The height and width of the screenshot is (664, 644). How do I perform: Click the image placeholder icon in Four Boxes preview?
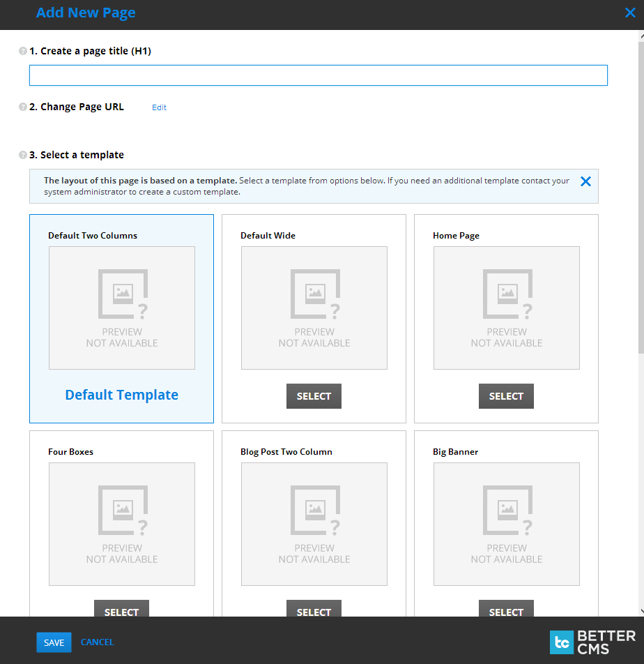(x=121, y=510)
